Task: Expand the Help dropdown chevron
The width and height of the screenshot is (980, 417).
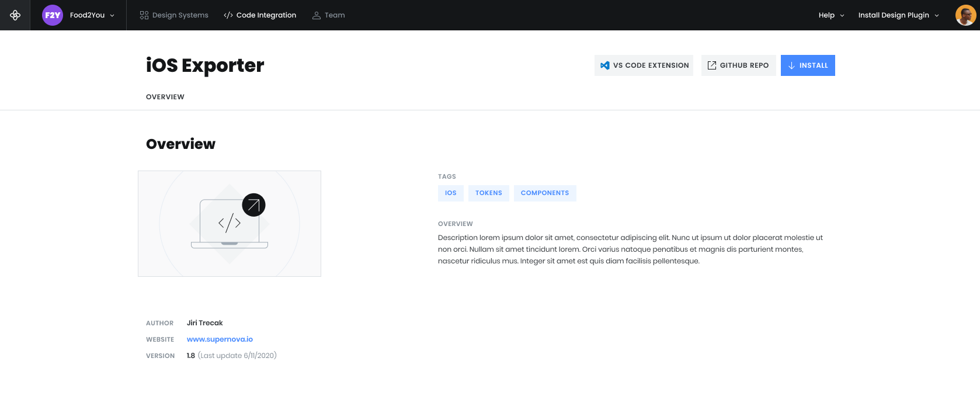Action: tap(842, 16)
